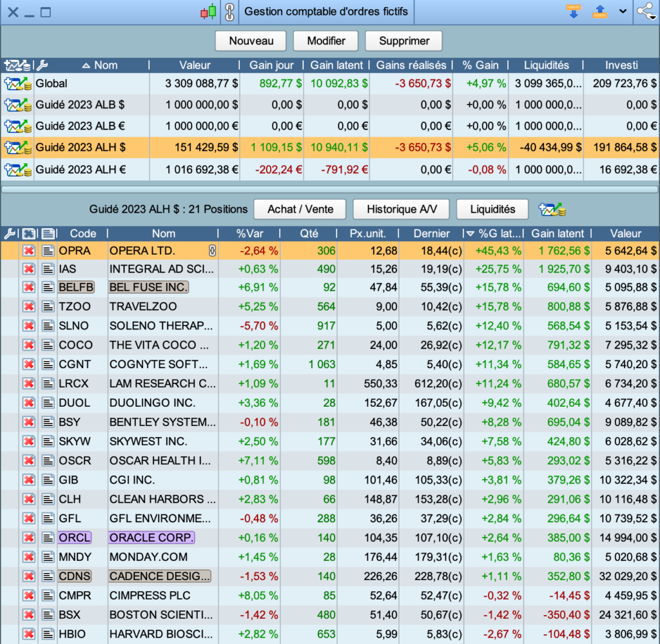Viewport: 660px width, 644px height.
Task: Click link icon in OPERA LTD. cell
Action: (x=212, y=251)
